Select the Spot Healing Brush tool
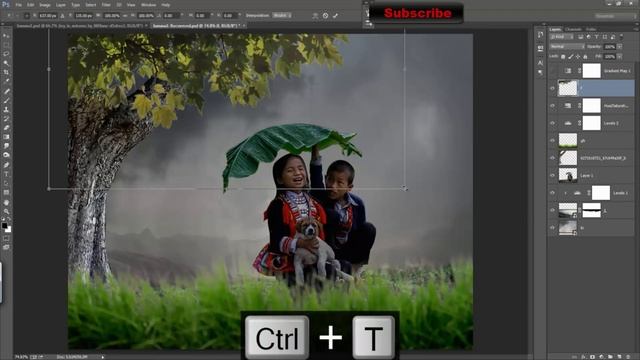The height and width of the screenshot is (360, 640). pos(6,91)
